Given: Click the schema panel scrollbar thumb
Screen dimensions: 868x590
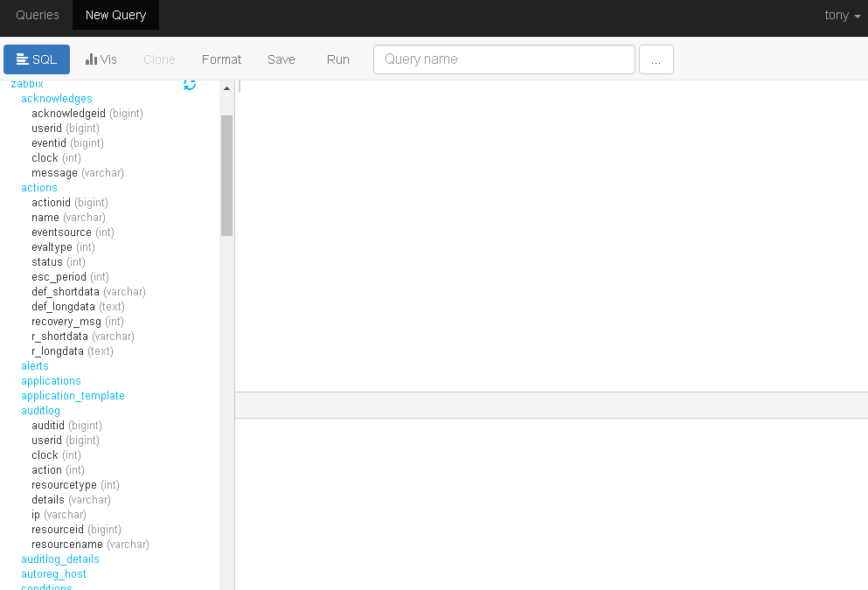Looking at the screenshot, I should pyautogui.click(x=226, y=176).
